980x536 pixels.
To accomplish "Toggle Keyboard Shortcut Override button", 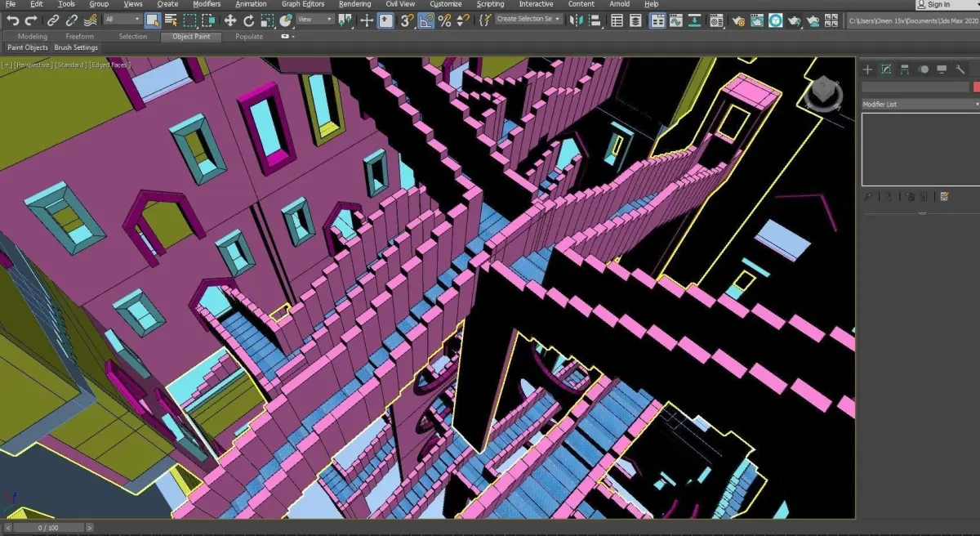I will 385,20.
